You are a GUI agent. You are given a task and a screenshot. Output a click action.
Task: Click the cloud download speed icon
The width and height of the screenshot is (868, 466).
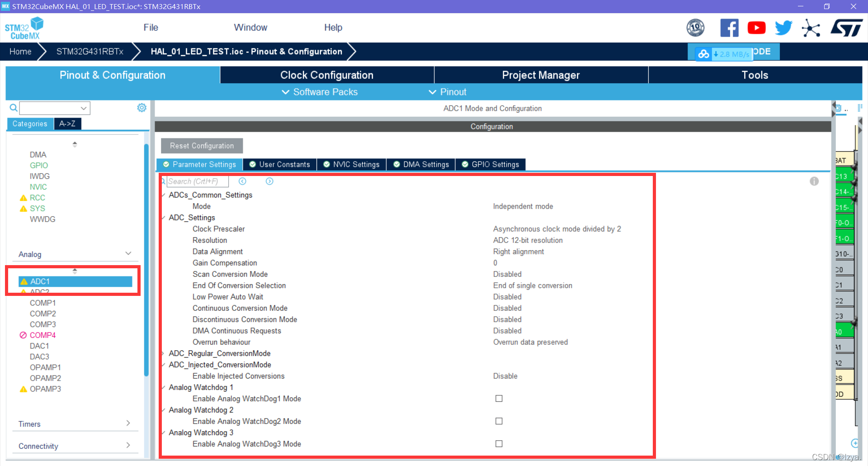pyautogui.click(x=703, y=54)
